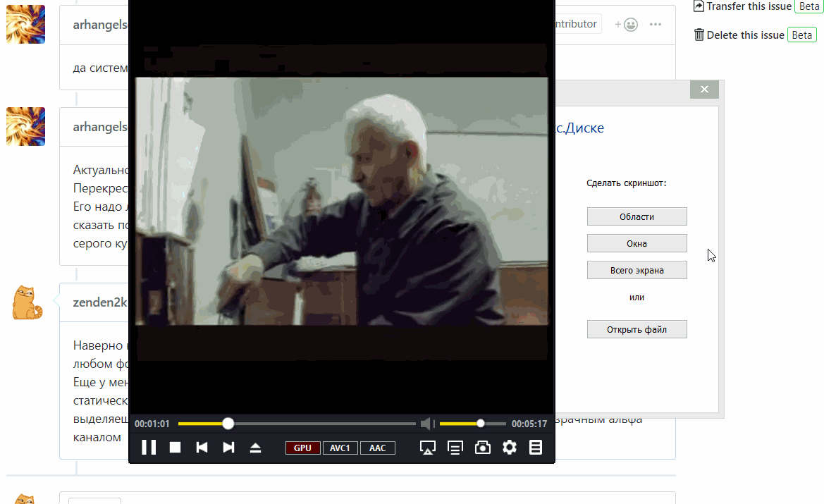Click the Contributor badge
This screenshot has height=504, width=824.
(577, 24)
